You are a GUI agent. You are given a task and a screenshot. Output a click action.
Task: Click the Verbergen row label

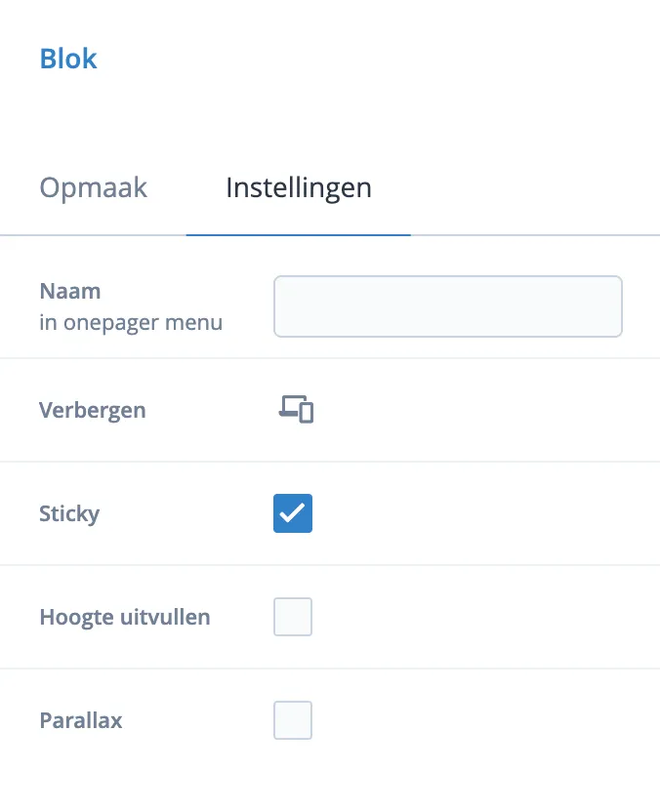point(92,410)
